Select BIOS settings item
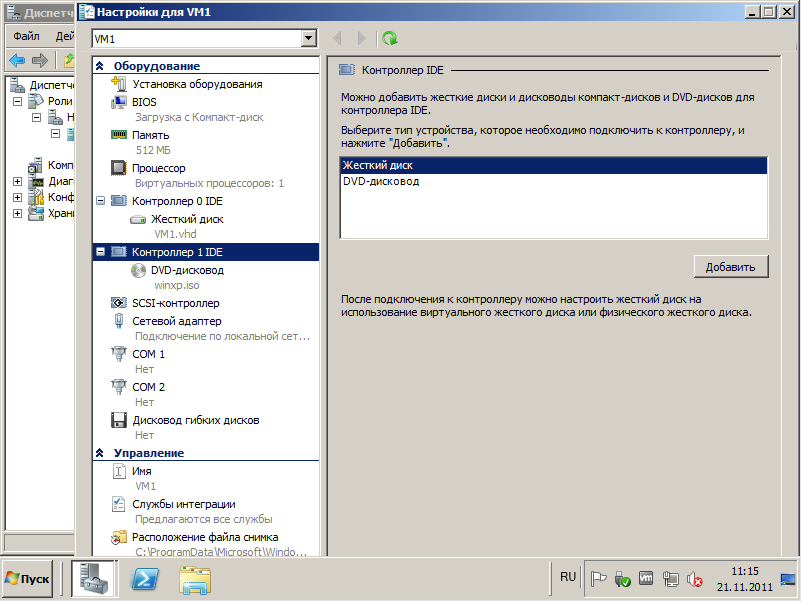Image resolution: width=802 pixels, height=602 pixels. pyautogui.click(x=144, y=102)
